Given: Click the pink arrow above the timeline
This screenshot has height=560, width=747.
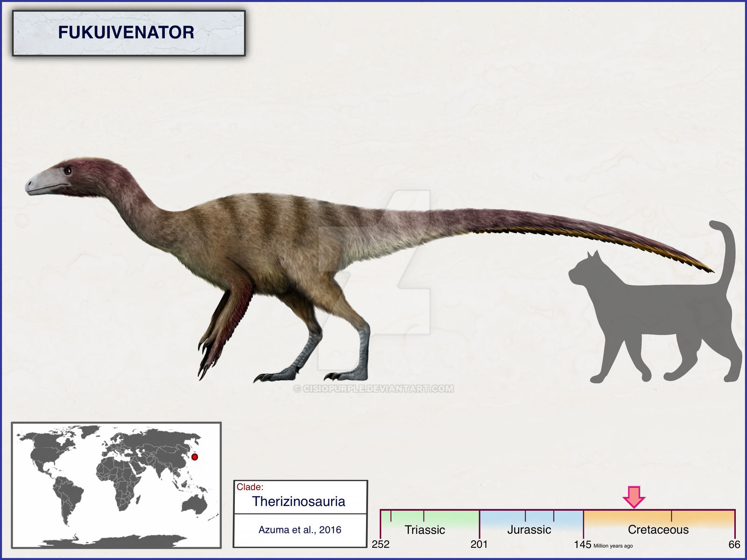Looking at the screenshot, I should pos(634,497).
